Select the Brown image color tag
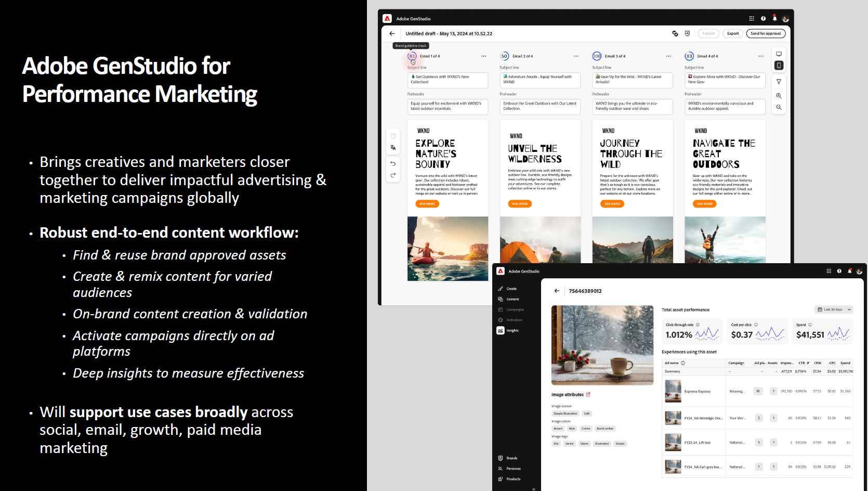The image size is (868, 491). pyautogui.click(x=558, y=428)
